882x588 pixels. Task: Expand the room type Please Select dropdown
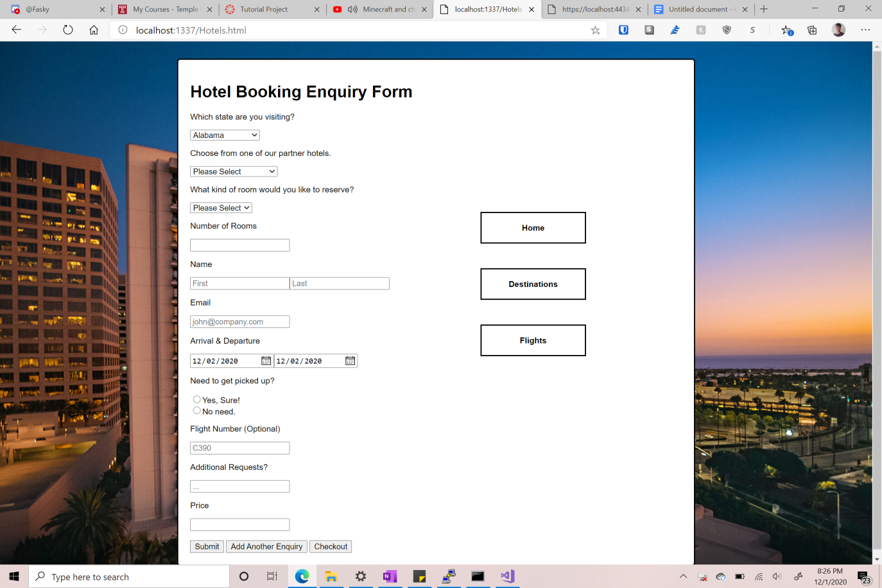pos(221,208)
